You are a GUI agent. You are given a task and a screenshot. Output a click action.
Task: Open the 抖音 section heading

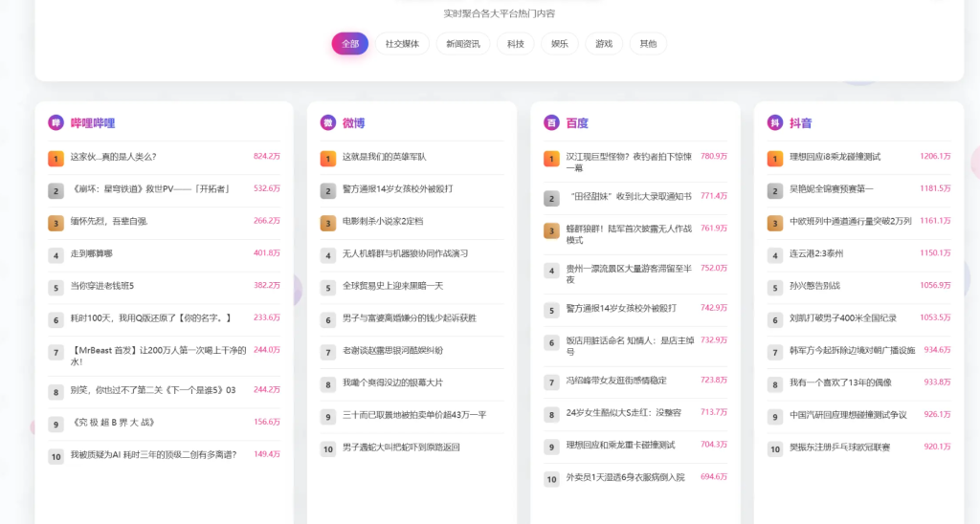tap(801, 123)
